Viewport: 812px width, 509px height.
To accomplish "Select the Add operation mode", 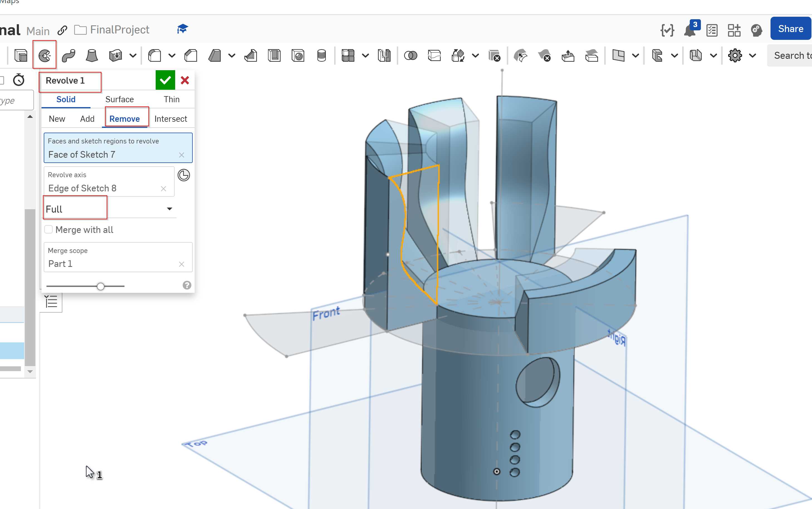I will click(x=87, y=118).
